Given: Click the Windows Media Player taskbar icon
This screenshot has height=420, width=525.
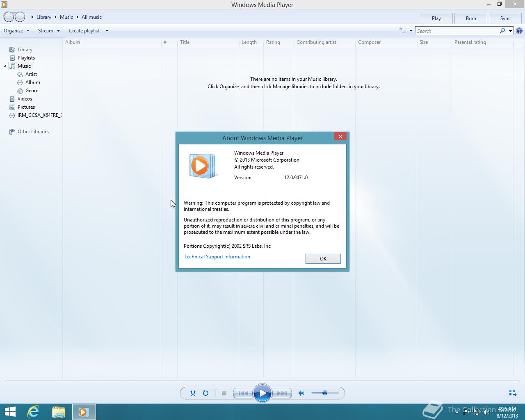Looking at the screenshot, I should 84,412.
